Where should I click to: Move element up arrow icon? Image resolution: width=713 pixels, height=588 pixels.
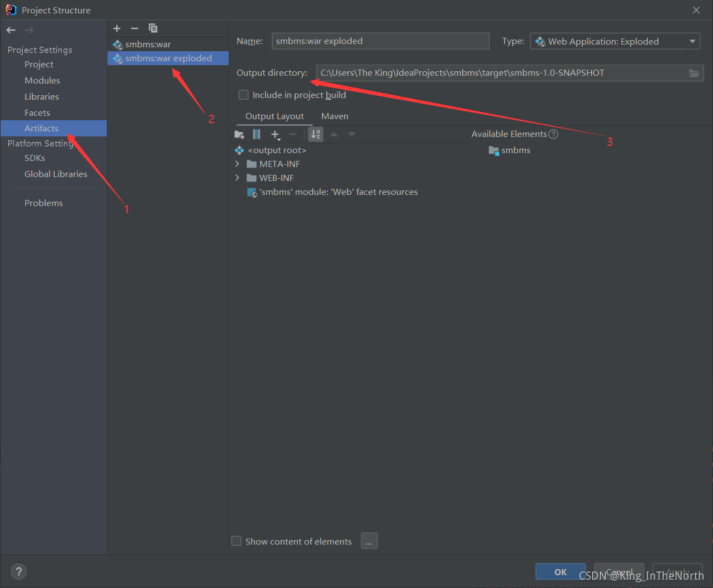334,134
